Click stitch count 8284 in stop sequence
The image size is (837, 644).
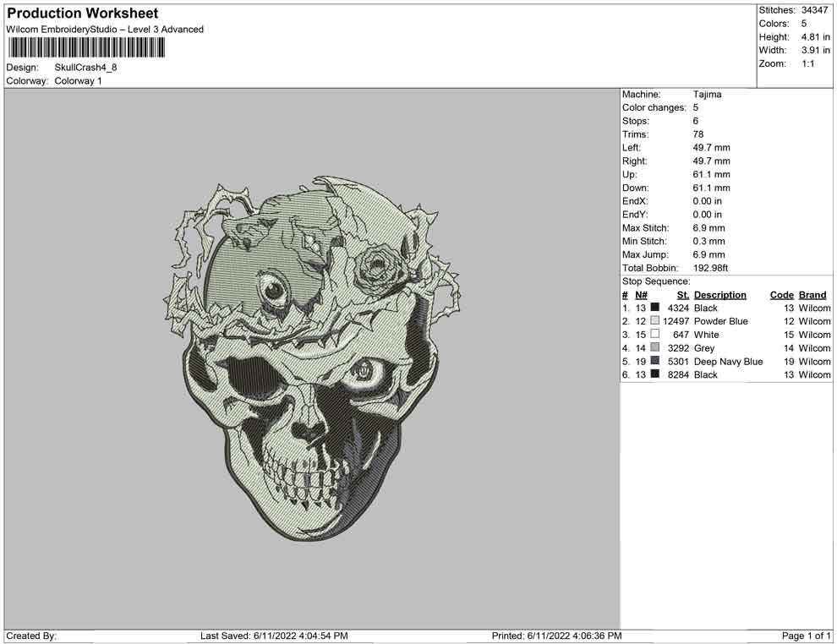[678, 374]
